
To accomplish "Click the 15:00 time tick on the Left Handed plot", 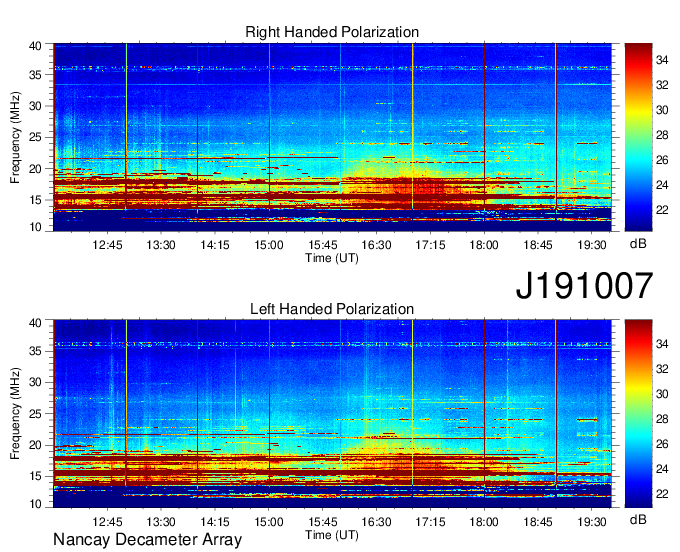I will (x=269, y=521).
